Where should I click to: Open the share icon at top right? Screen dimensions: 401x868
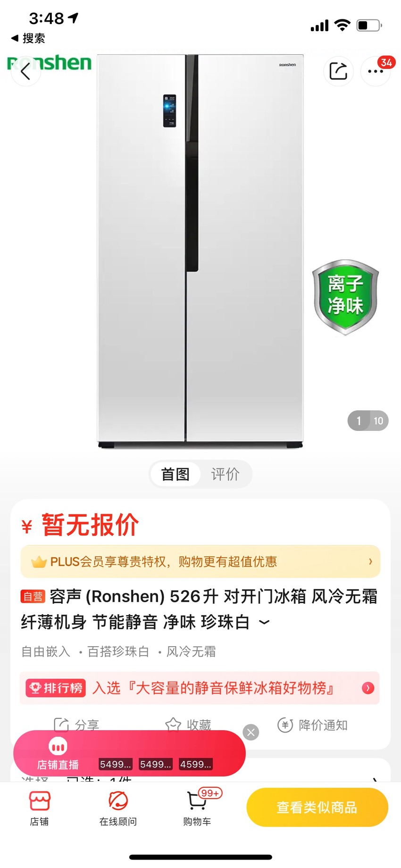point(338,71)
